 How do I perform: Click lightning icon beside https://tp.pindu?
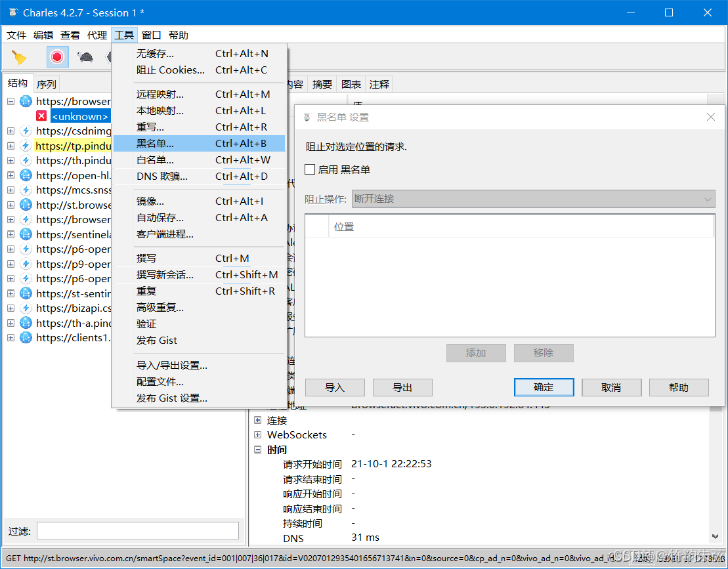tap(26, 146)
